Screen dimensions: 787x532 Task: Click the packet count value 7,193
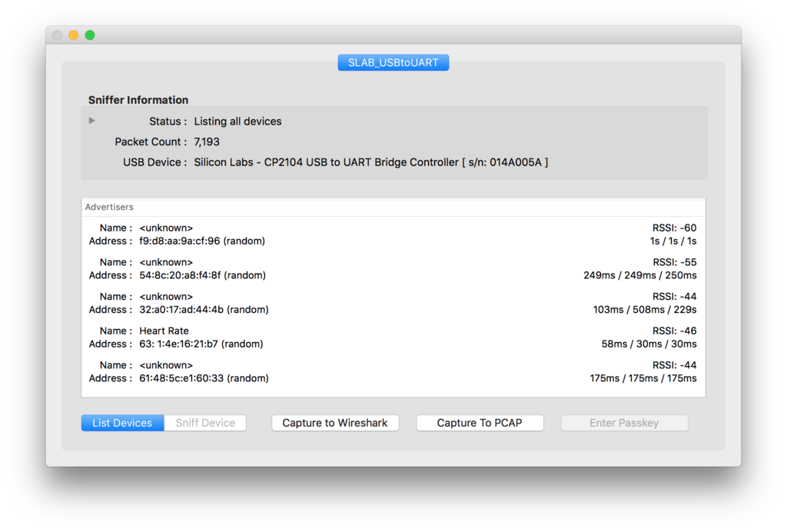tap(207, 141)
